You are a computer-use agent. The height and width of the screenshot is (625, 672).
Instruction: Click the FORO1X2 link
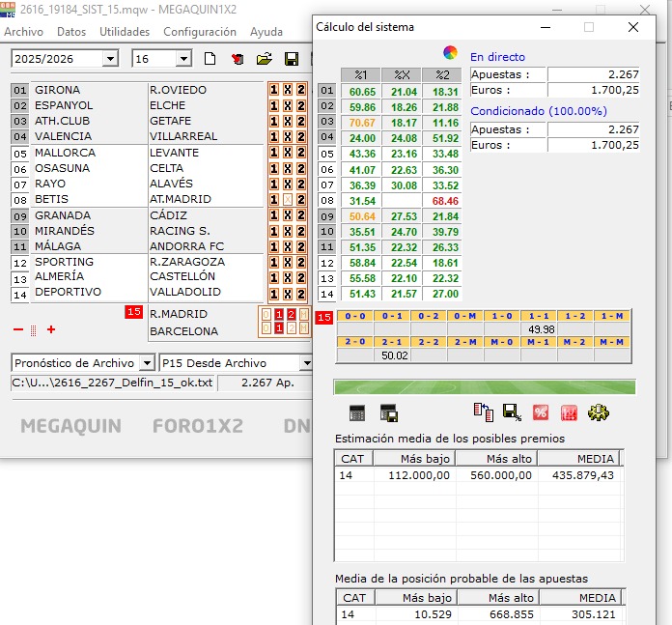tap(198, 426)
